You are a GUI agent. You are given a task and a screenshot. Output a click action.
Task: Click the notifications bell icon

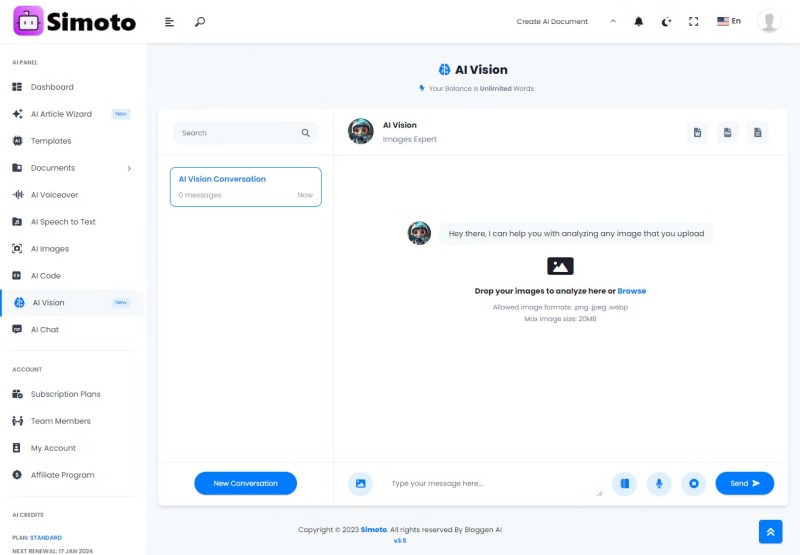[x=638, y=21]
